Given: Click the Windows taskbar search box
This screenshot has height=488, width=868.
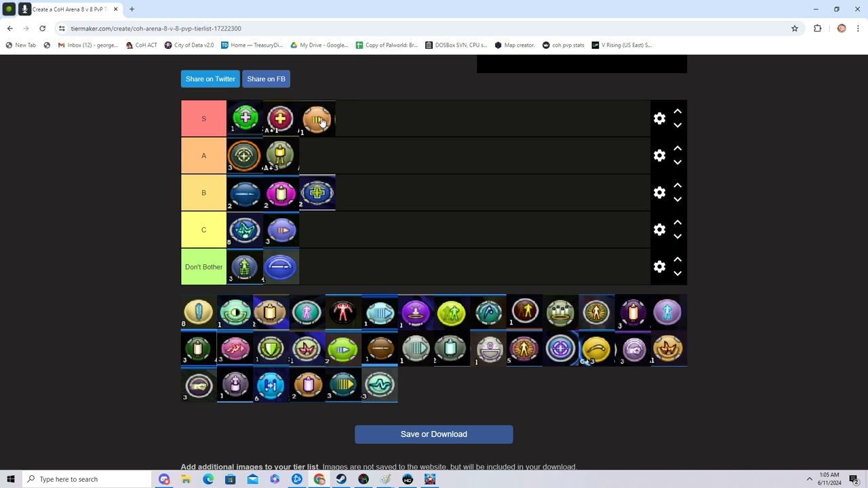Looking at the screenshot, I should [x=87, y=479].
